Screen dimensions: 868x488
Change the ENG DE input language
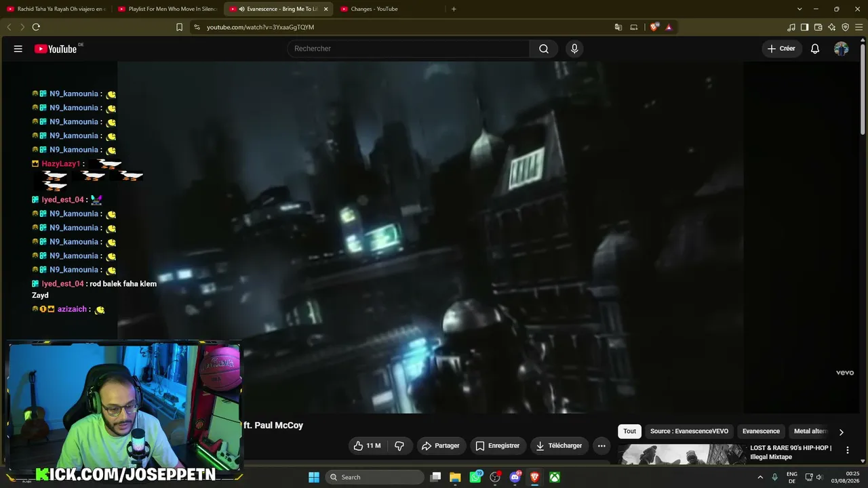click(x=792, y=477)
